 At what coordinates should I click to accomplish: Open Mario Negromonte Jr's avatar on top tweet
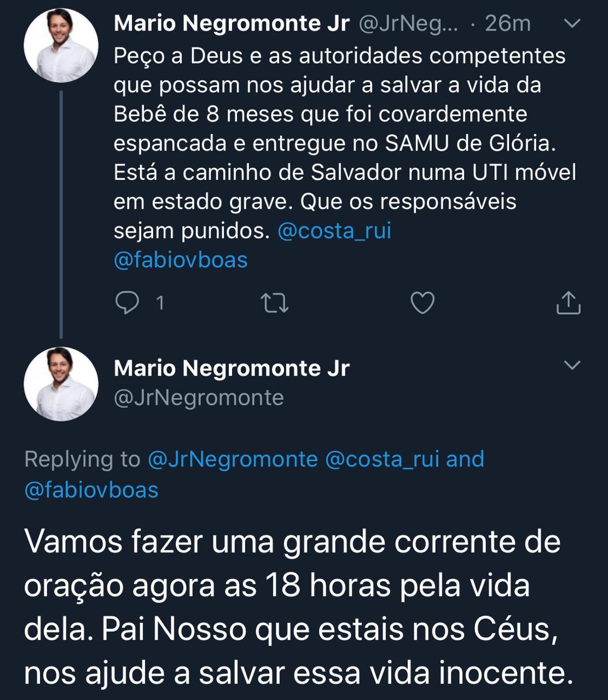(61, 45)
